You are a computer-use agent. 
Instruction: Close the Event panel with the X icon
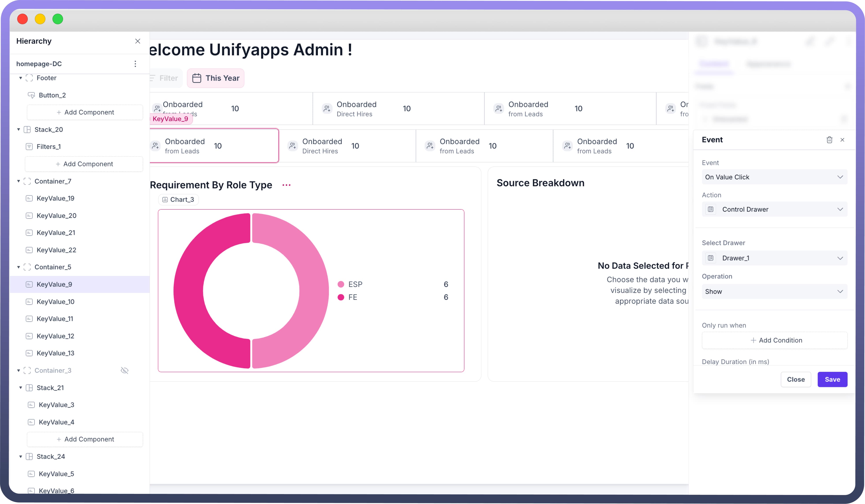click(842, 140)
